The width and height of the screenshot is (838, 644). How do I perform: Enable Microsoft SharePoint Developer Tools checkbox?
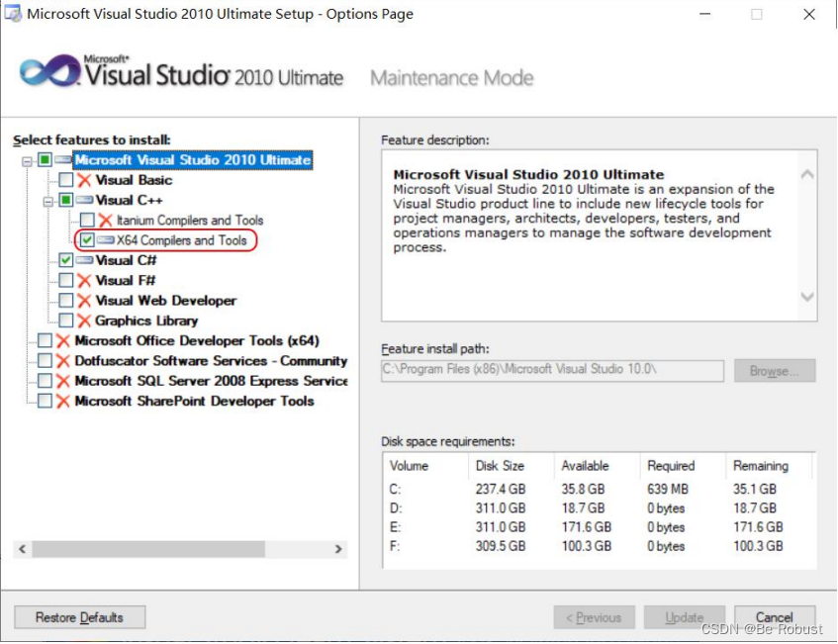[x=45, y=401]
